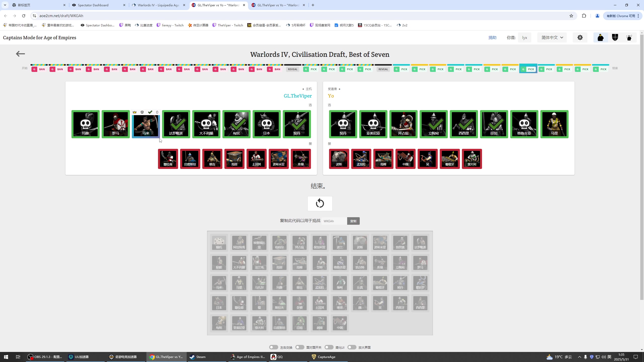This screenshot has width=644, height=362.
Task: Click the 越南 tile in civ grid
Action: 320,323
